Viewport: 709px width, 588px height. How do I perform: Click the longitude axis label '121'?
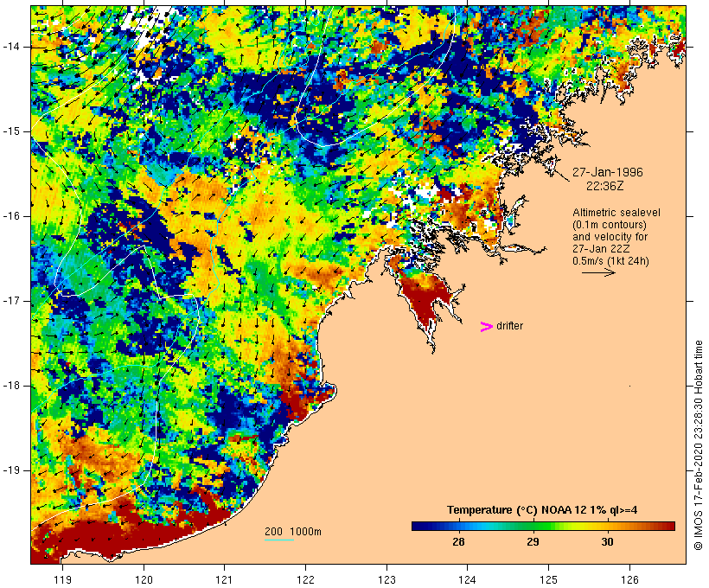point(225,580)
